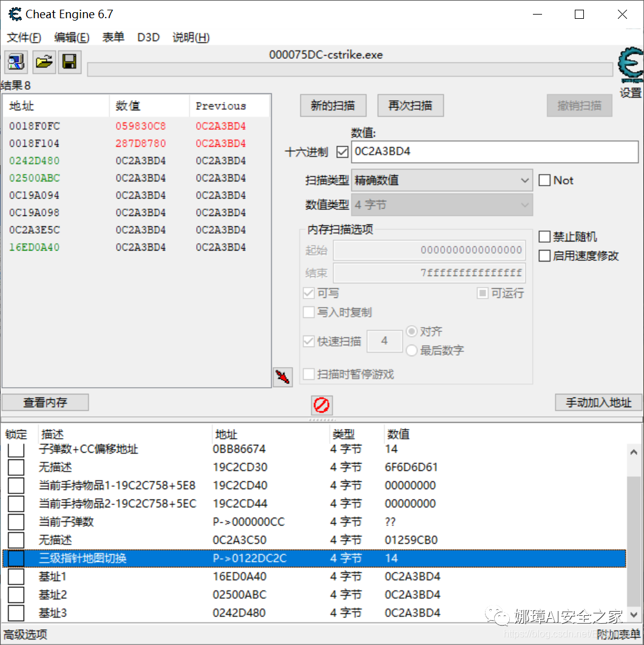Toggle the 快速扫描 checkbox
The image size is (644, 645).
(308, 341)
